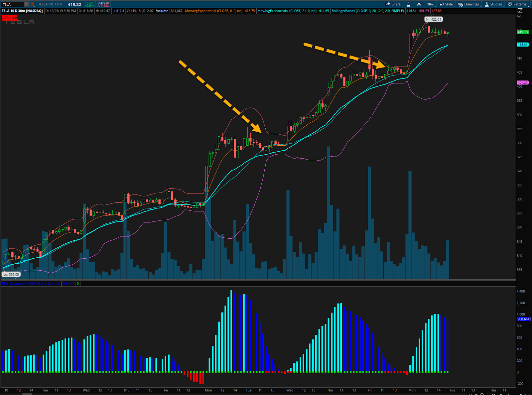
Task: Click the 427.86 upper band value
Action: click(437, 11)
